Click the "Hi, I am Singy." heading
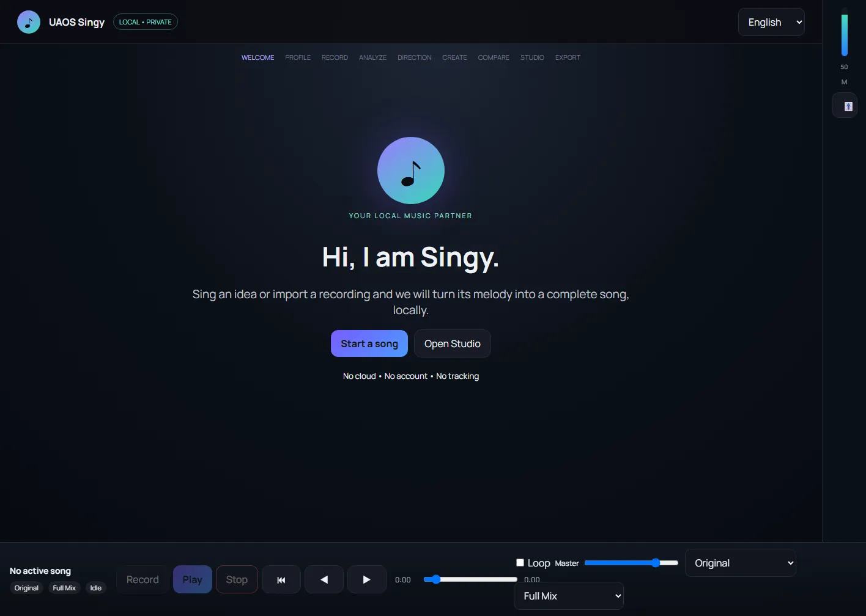 (x=411, y=257)
